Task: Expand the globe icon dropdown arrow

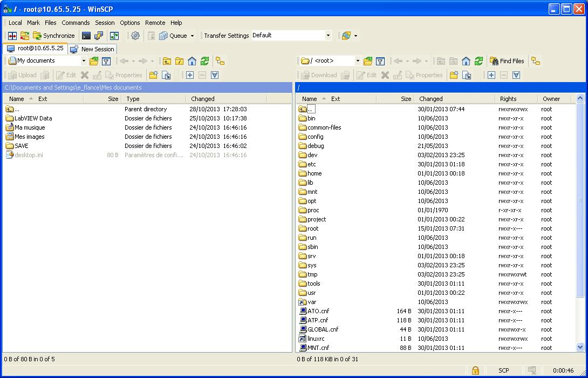Action: [x=355, y=36]
